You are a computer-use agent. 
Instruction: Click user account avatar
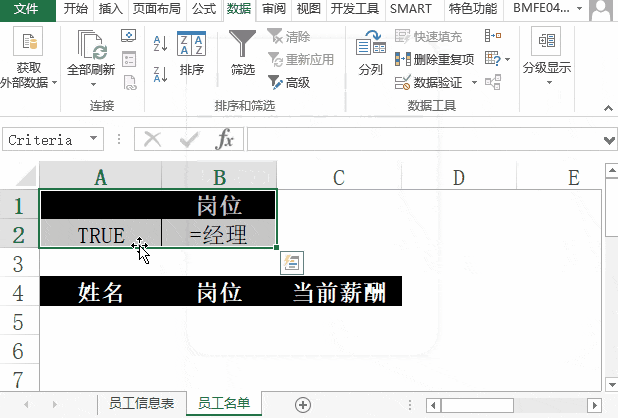point(601,9)
